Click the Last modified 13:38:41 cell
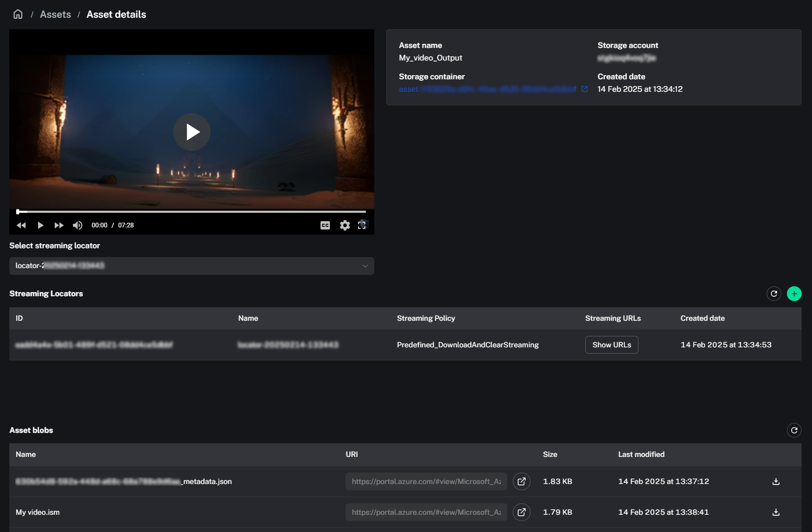The height and width of the screenshot is (532, 812). tap(663, 512)
